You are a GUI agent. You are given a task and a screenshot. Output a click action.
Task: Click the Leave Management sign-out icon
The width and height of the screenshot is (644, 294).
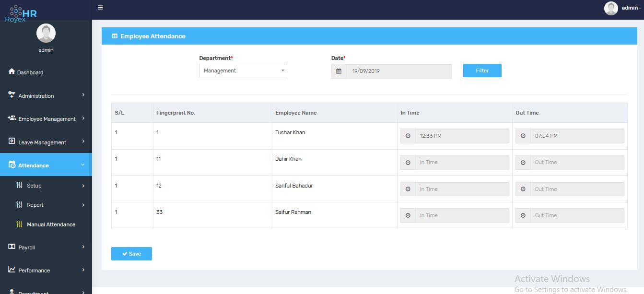(x=12, y=141)
